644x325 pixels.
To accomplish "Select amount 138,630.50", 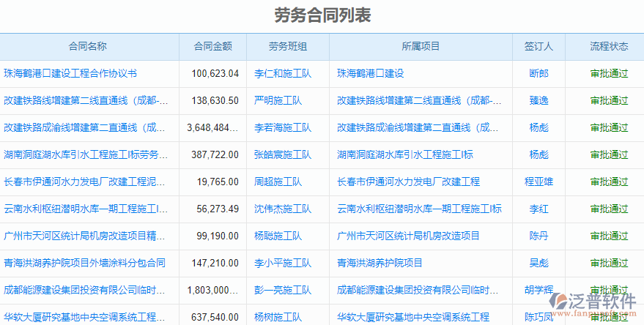I will pyautogui.click(x=215, y=100).
